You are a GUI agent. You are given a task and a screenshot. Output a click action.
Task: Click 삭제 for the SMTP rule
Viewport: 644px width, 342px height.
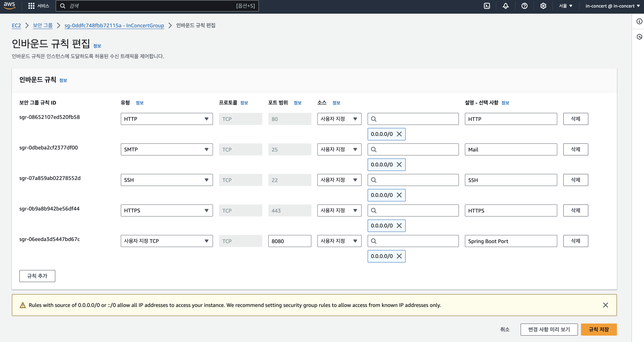click(576, 149)
